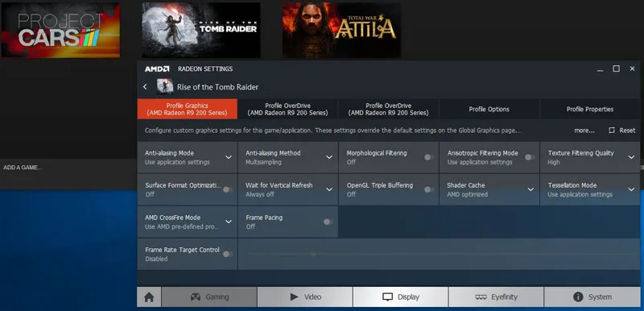Enable Frame Rate Target Control toggle
Viewport: 644px width, 311px height.
coord(228,255)
